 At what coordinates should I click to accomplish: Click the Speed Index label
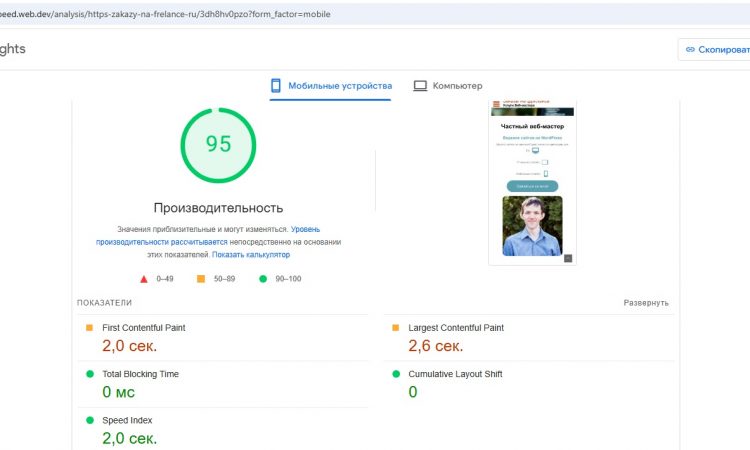pos(127,421)
